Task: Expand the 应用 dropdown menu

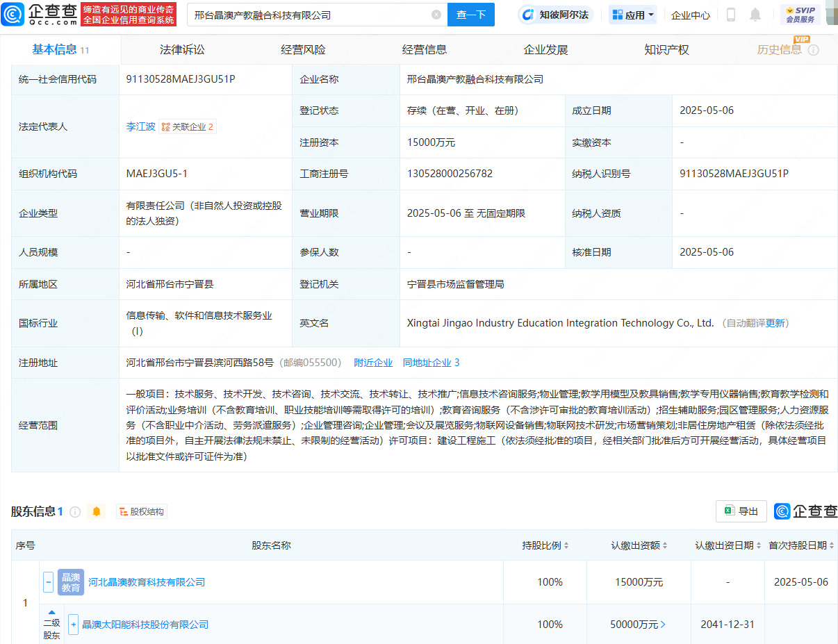Action: [633, 15]
